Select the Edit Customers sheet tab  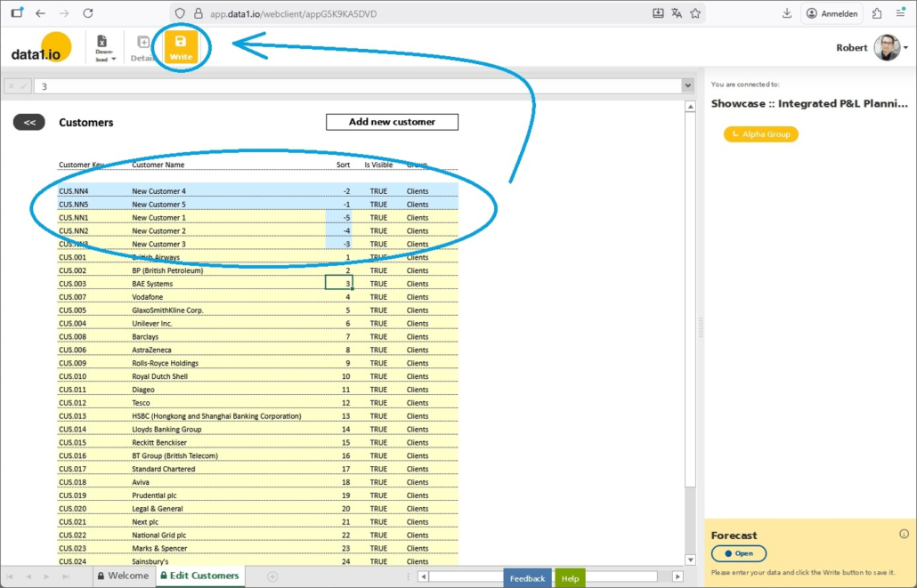coord(199,576)
